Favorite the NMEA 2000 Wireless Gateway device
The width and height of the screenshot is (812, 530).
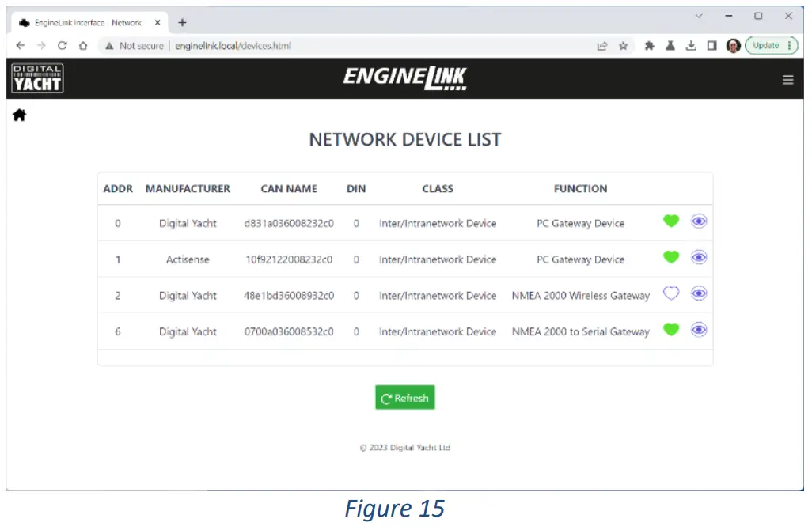(670, 293)
